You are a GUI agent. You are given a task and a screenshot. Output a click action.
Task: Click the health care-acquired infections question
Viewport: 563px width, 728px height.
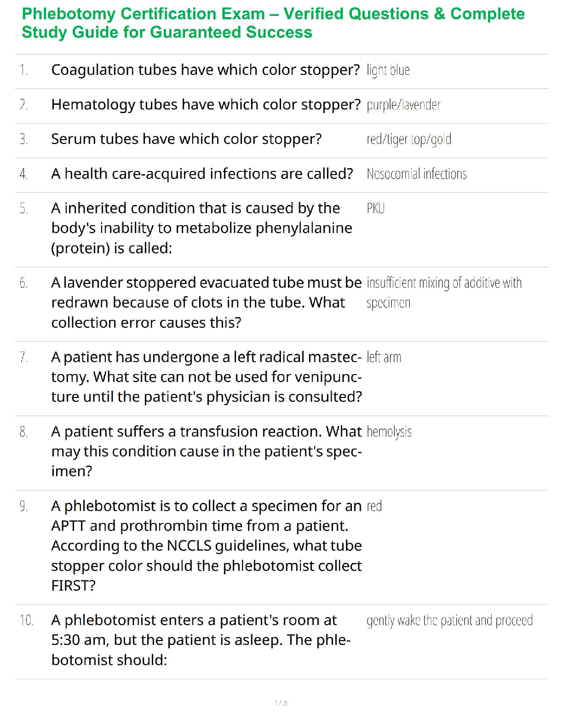pyautogui.click(x=202, y=174)
